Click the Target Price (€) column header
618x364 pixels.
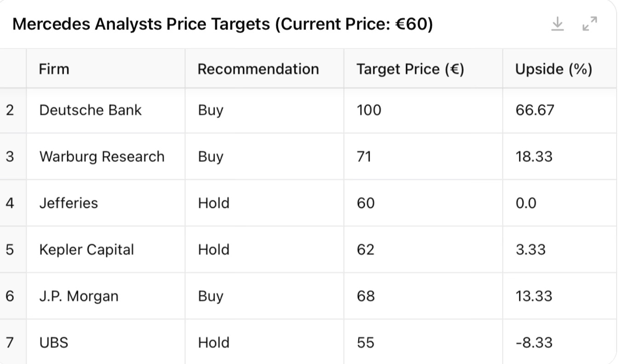point(410,69)
